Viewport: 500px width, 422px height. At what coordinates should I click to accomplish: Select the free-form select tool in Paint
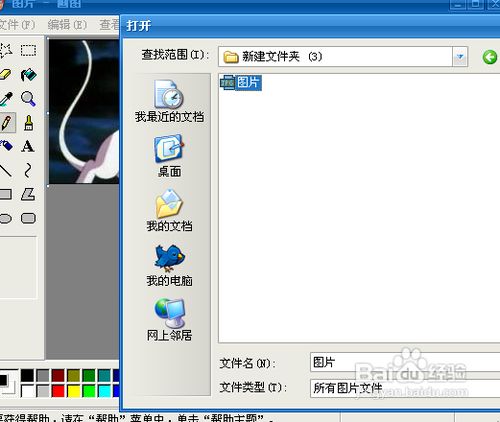pyautogui.click(x=6, y=50)
